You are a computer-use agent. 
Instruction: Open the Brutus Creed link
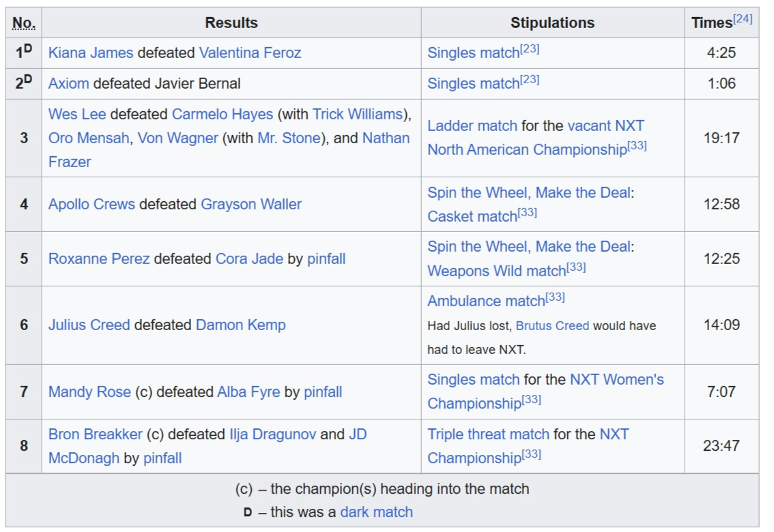tap(552, 325)
